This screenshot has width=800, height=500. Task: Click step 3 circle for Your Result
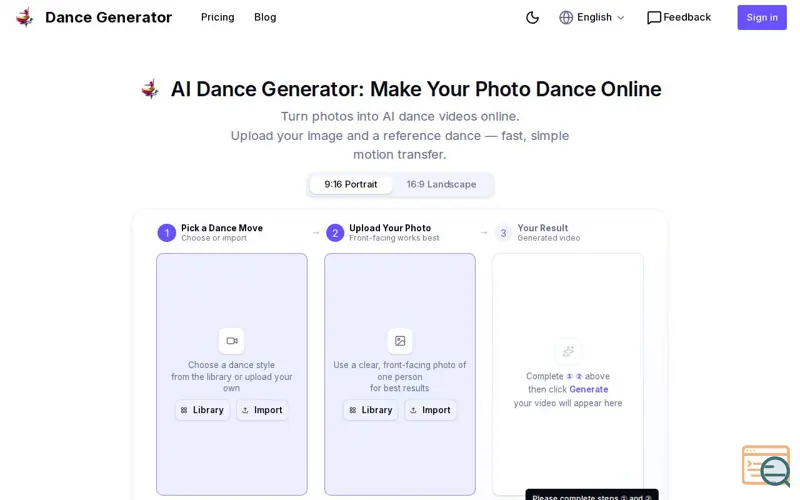tap(503, 233)
